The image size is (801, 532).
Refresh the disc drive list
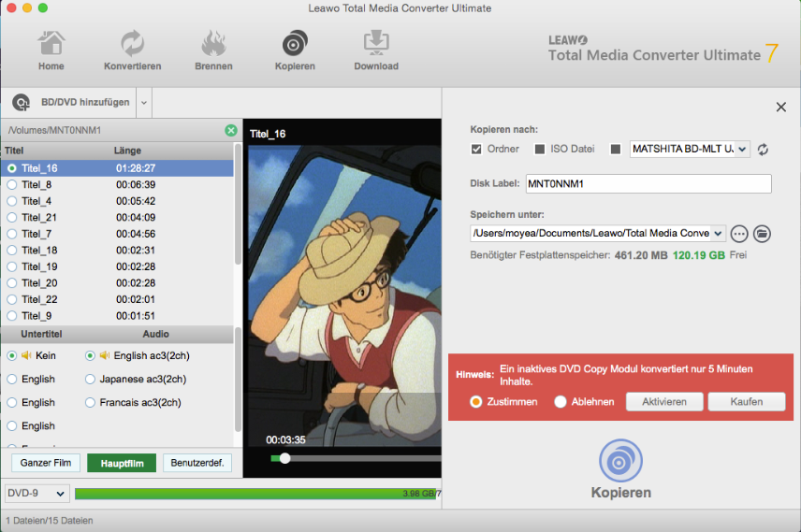[763, 149]
